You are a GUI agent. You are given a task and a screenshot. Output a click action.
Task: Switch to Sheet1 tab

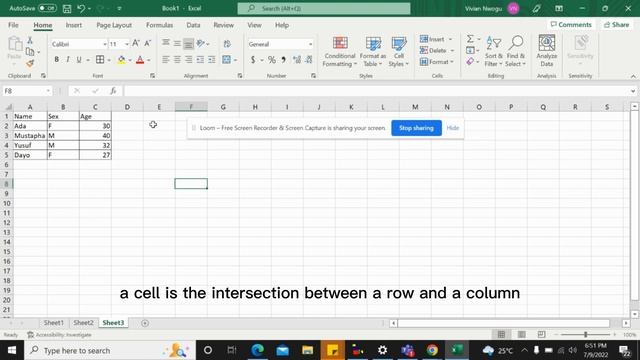[53, 322]
